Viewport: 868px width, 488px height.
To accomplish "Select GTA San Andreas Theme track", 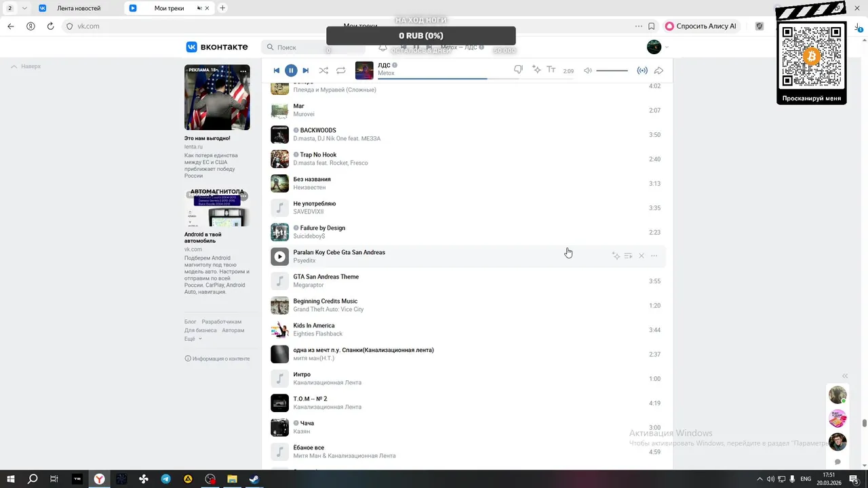I will pyautogui.click(x=467, y=281).
